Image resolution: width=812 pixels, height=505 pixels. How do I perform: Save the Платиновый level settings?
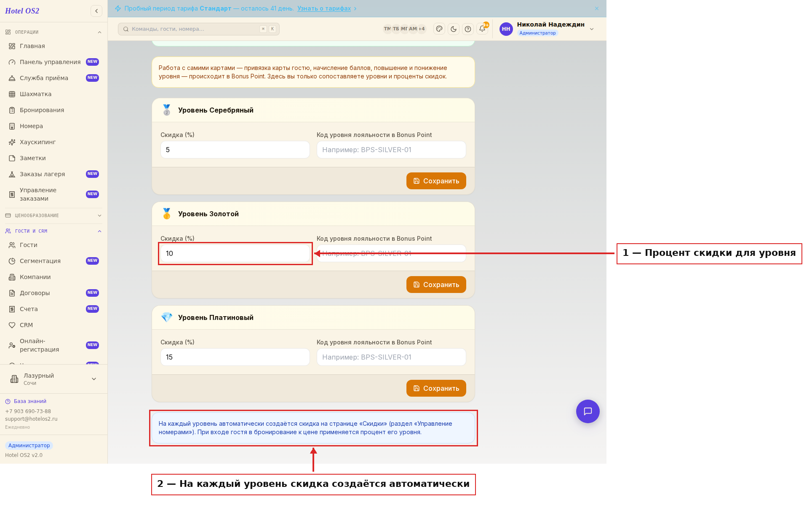click(x=436, y=388)
